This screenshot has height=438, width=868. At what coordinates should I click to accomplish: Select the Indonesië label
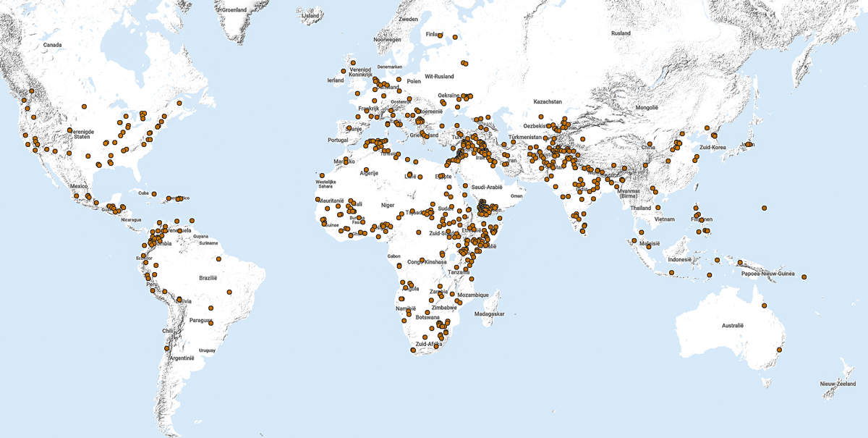(x=679, y=259)
